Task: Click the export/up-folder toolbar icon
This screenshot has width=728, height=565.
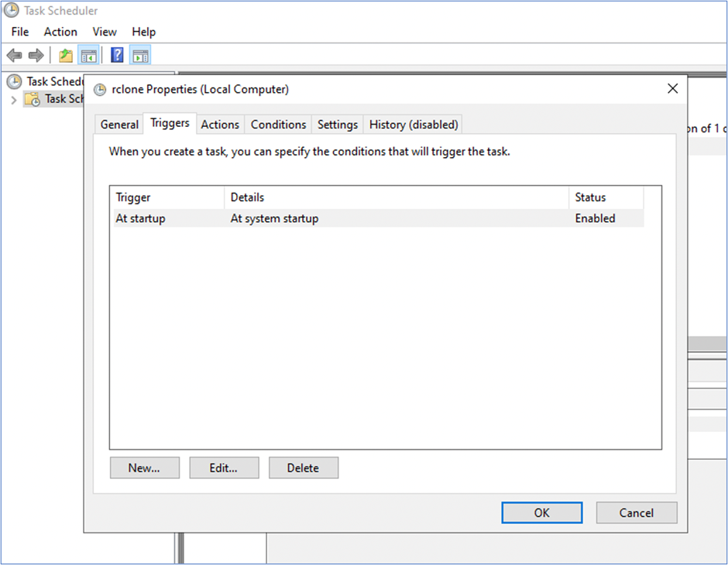Action: [x=65, y=55]
